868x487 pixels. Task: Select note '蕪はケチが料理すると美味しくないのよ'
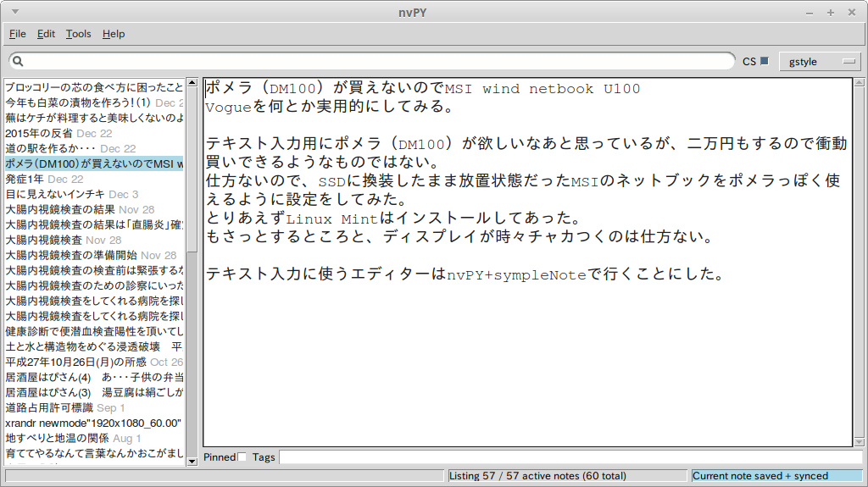click(94, 118)
